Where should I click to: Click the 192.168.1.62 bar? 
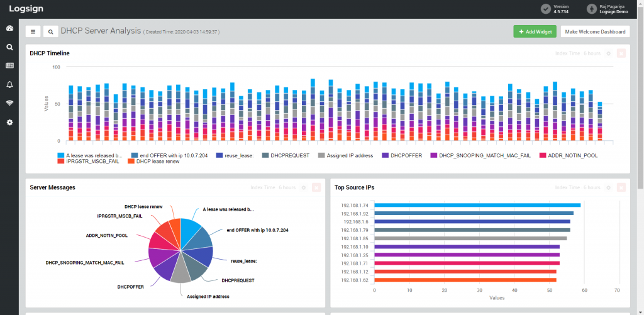pos(465,280)
